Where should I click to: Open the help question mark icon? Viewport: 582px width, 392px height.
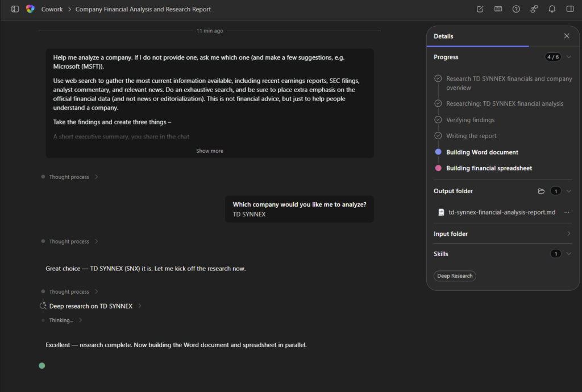click(516, 9)
